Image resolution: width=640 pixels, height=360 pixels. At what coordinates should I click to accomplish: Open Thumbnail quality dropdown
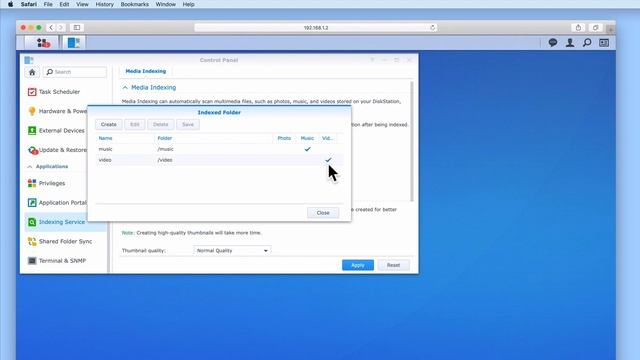[x=232, y=251]
